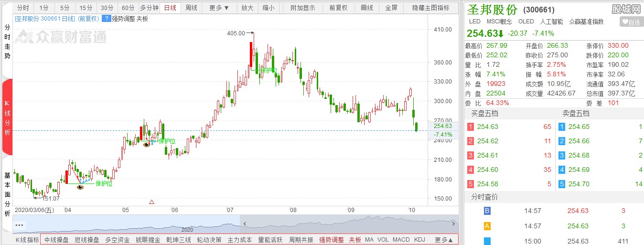644x245 pixels.
Task: Select the 乾坤三线 indicator
Action: click(x=179, y=240)
